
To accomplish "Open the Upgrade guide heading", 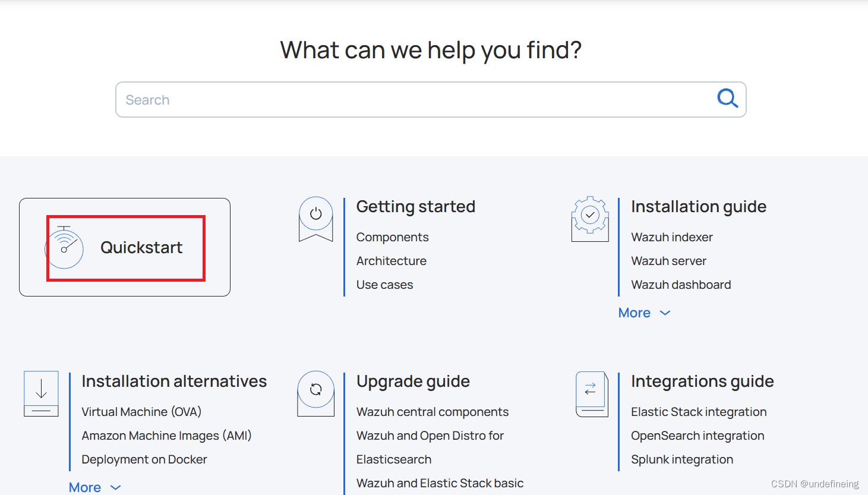I will pos(413,381).
